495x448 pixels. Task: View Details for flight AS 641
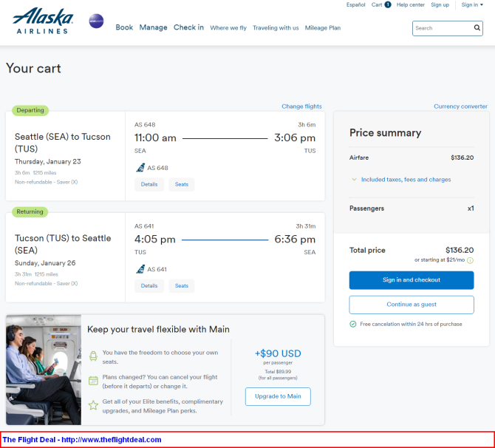pyautogui.click(x=149, y=286)
